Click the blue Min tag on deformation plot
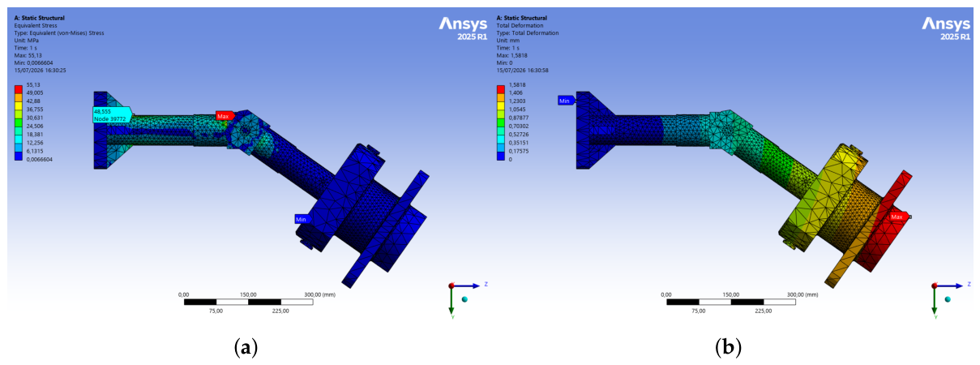Viewport: 980px width, 365px height. (566, 101)
